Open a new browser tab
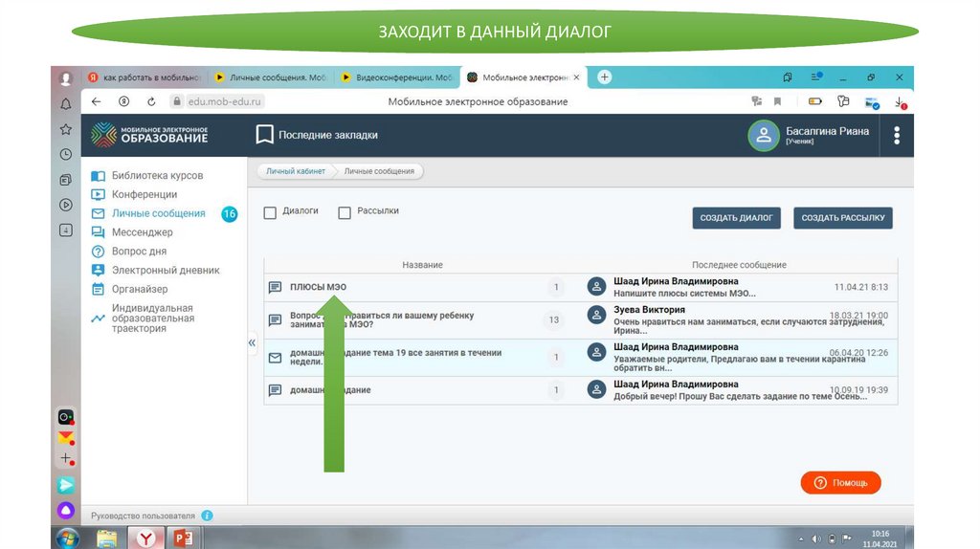 pos(605,77)
